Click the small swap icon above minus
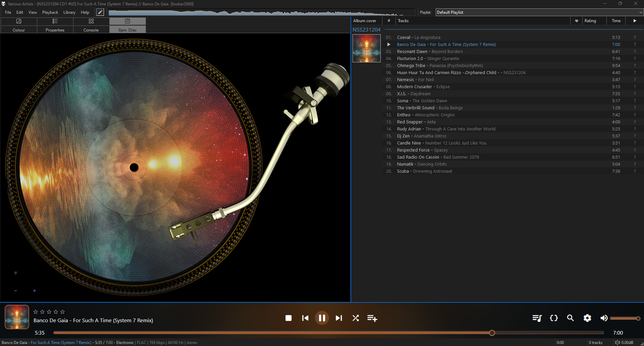644x346 pixels. click(x=16, y=273)
